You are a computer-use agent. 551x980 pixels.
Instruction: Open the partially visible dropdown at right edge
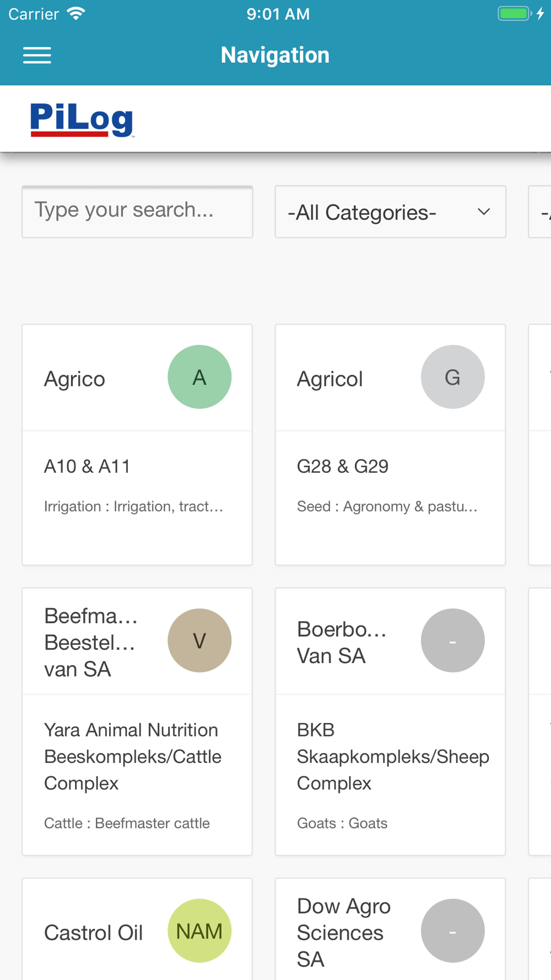541,212
